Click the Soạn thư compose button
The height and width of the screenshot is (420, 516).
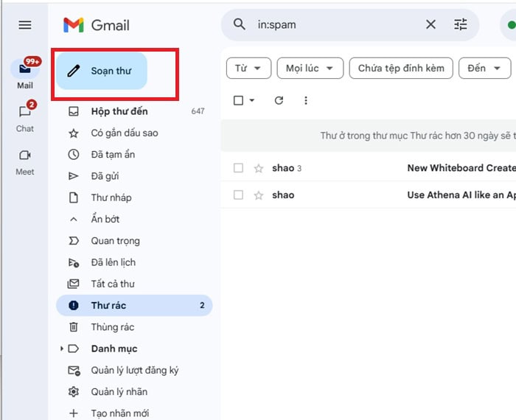click(x=102, y=71)
